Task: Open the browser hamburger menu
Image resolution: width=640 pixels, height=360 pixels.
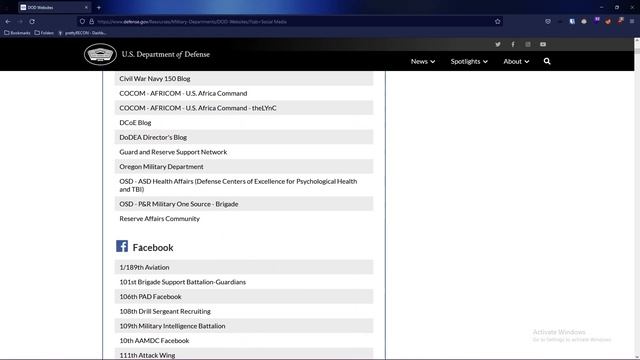Action: tap(632, 21)
